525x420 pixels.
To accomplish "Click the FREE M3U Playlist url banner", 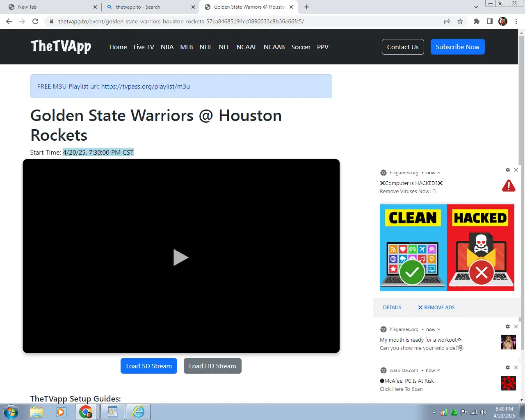I will [181, 86].
